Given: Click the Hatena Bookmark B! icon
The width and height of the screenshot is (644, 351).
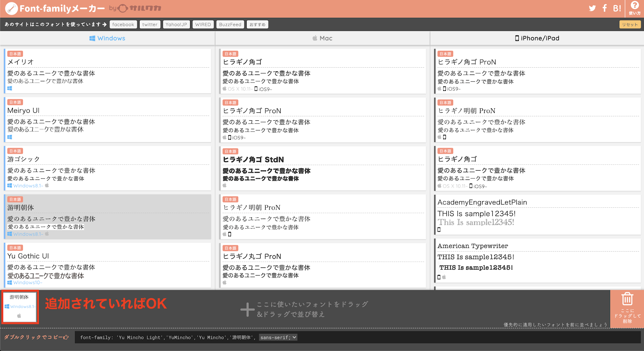Looking at the screenshot, I should point(617,8).
